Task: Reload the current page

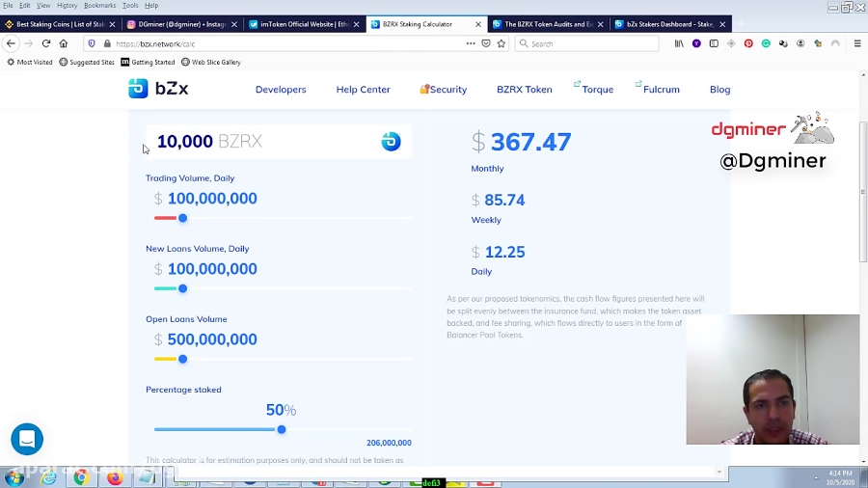Action: point(46,43)
